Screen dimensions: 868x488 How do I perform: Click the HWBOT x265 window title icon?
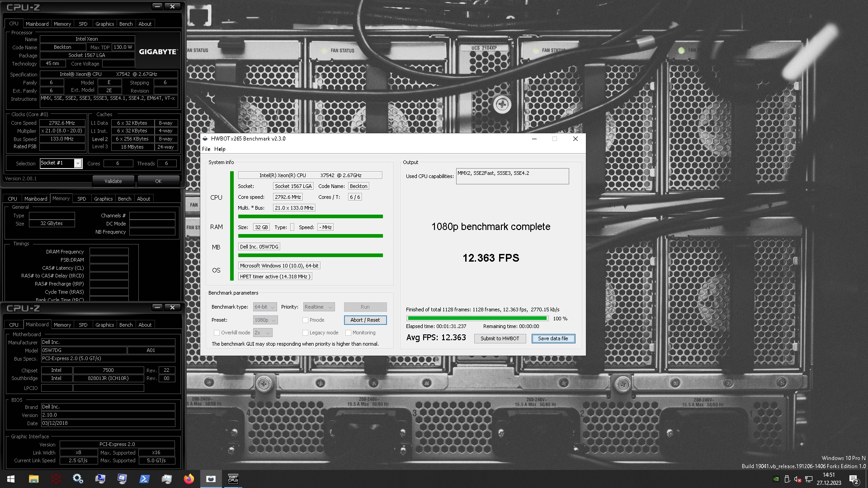click(x=205, y=139)
